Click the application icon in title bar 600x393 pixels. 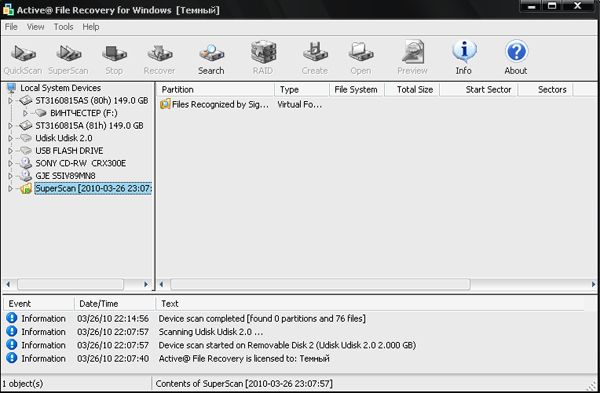tap(8, 9)
